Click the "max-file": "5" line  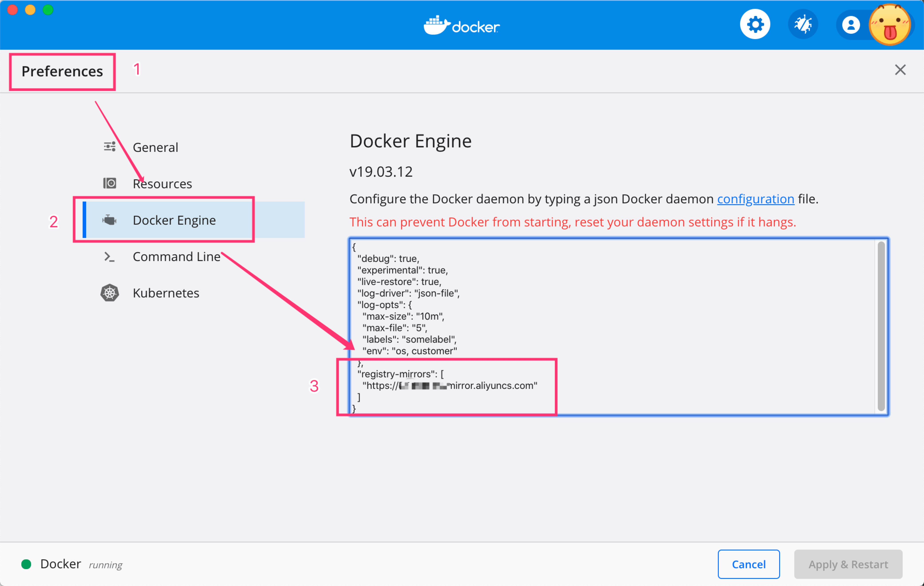(x=395, y=328)
